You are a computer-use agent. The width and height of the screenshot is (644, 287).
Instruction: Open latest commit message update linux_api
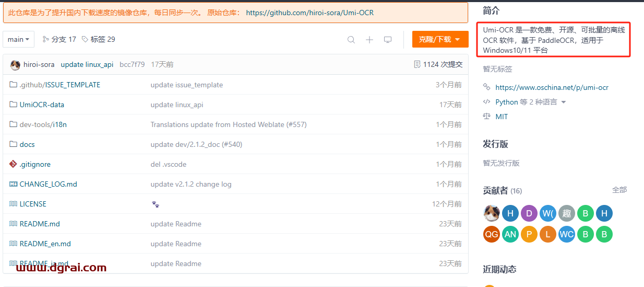[x=87, y=64]
